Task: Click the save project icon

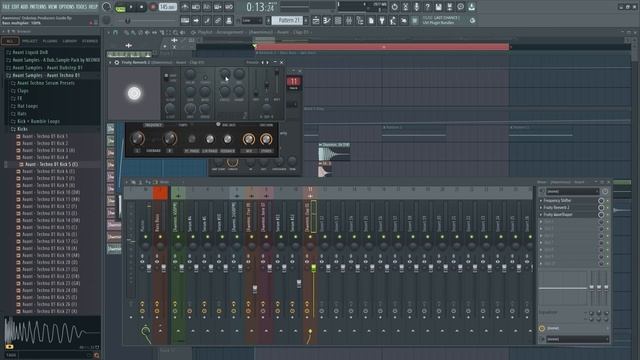Action: pos(438,7)
